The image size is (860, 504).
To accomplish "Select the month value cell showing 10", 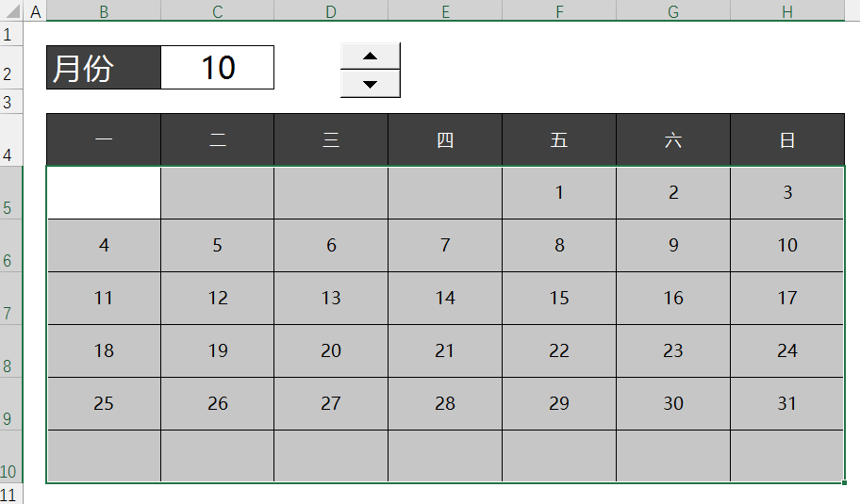I will click(x=217, y=68).
